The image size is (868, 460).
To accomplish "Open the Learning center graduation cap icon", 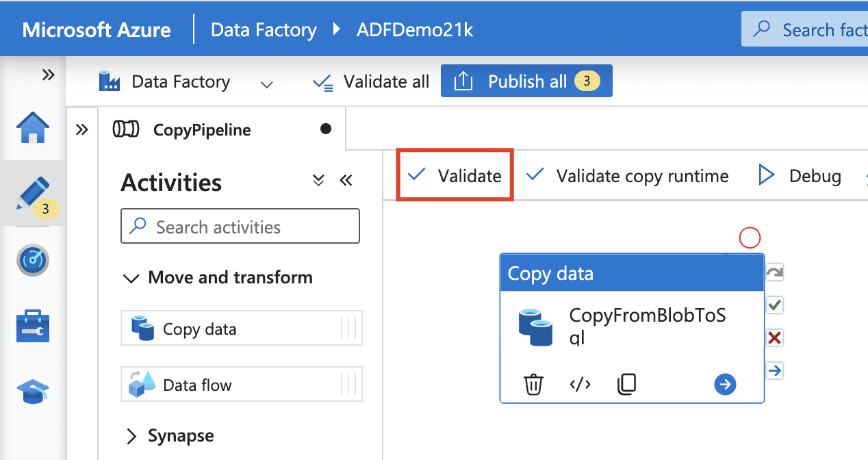I will pyautogui.click(x=33, y=392).
